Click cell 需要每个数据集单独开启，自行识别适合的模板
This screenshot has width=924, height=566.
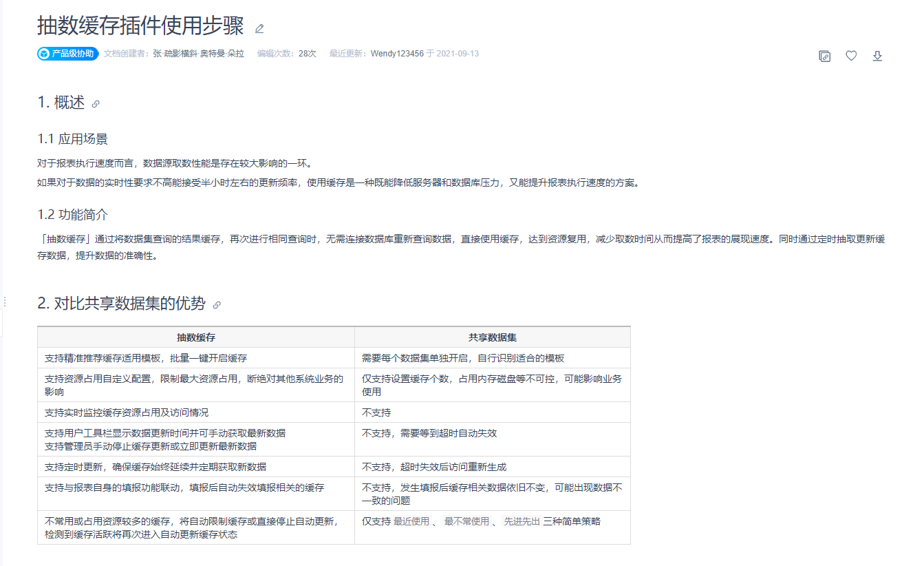tap(493, 358)
